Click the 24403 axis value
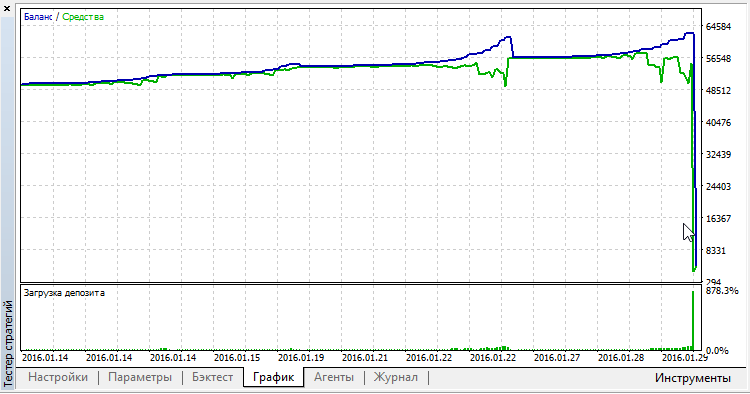The width and height of the screenshot is (750, 394). pyautogui.click(x=718, y=187)
